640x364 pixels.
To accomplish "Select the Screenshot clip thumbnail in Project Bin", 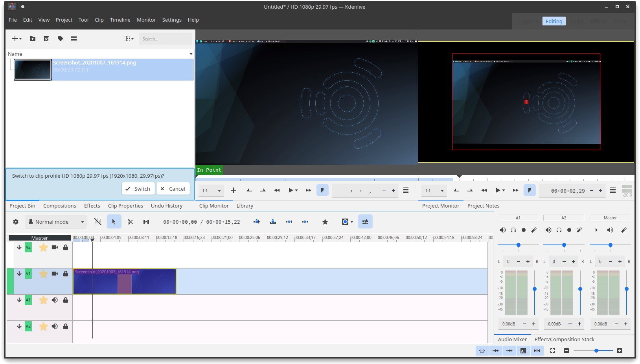I will coord(33,70).
